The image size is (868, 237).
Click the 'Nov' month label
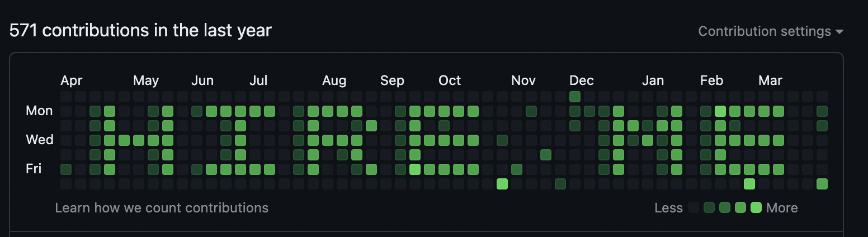coord(523,80)
